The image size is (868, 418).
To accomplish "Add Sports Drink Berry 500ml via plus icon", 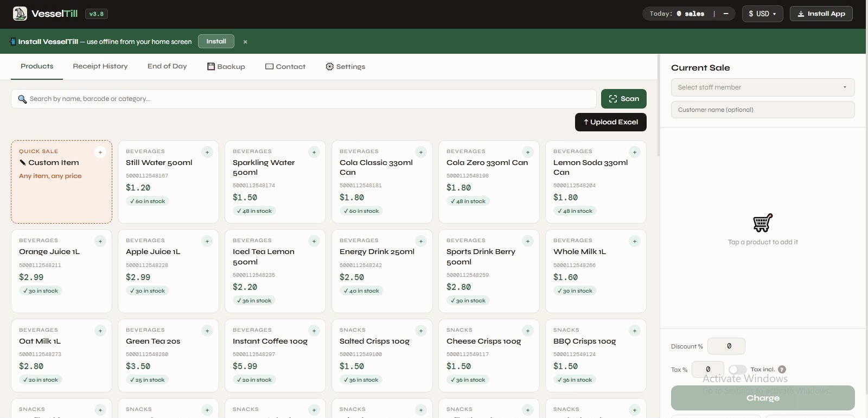I will [x=528, y=241].
